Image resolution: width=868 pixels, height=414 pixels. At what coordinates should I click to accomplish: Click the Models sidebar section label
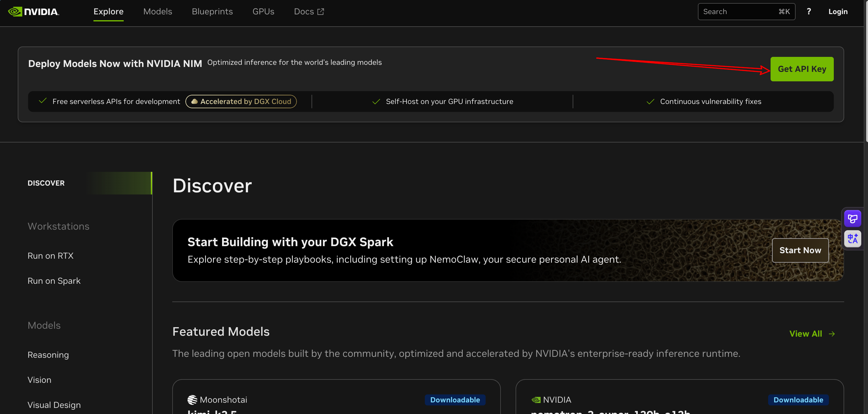click(44, 325)
